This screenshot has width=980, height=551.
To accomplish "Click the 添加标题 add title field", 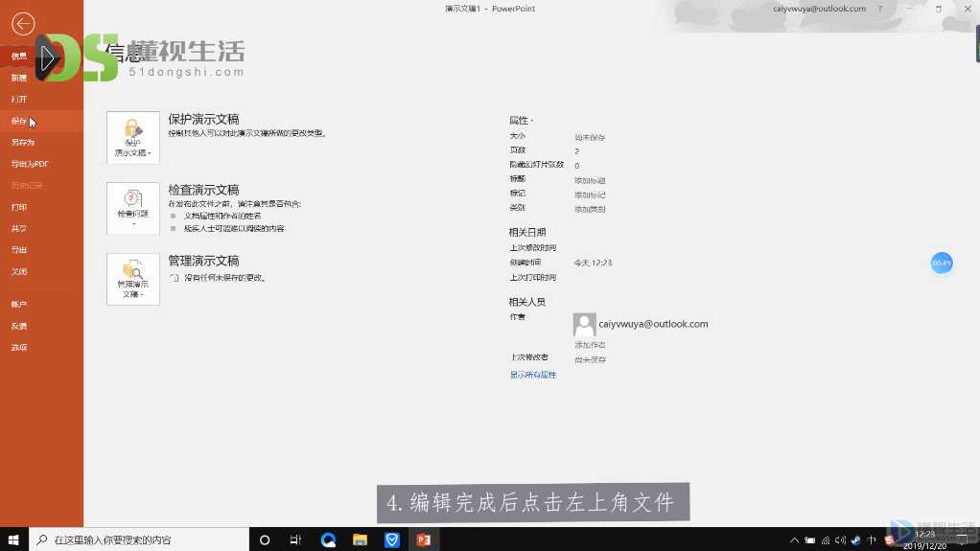I will point(590,180).
